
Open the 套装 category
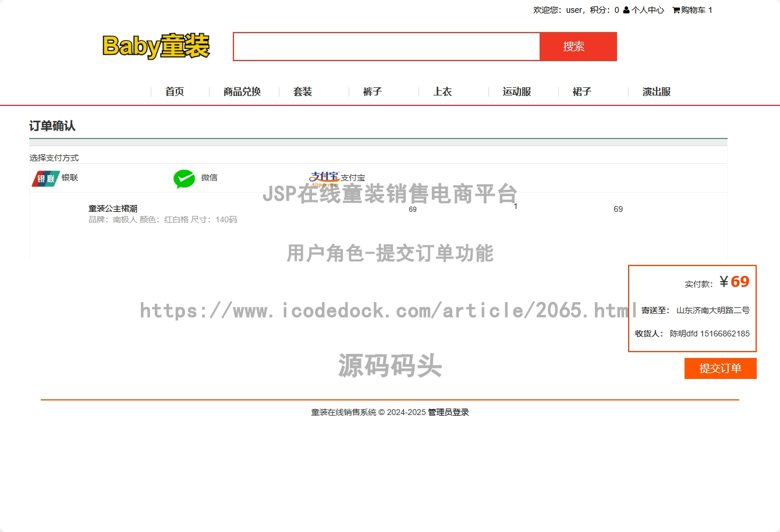pyautogui.click(x=303, y=91)
